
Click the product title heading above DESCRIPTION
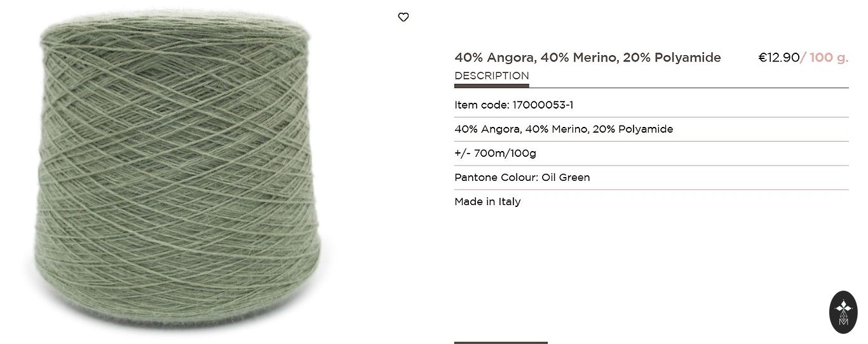588,58
